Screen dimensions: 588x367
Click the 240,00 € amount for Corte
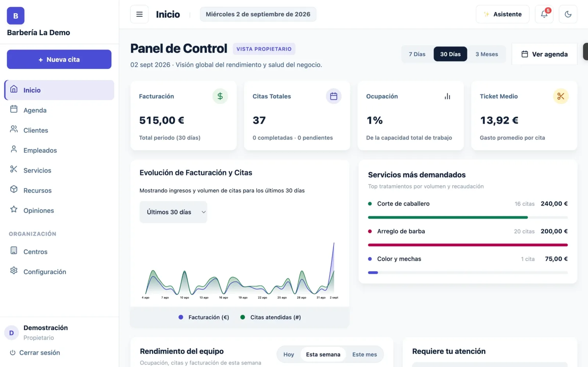click(x=554, y=204)
